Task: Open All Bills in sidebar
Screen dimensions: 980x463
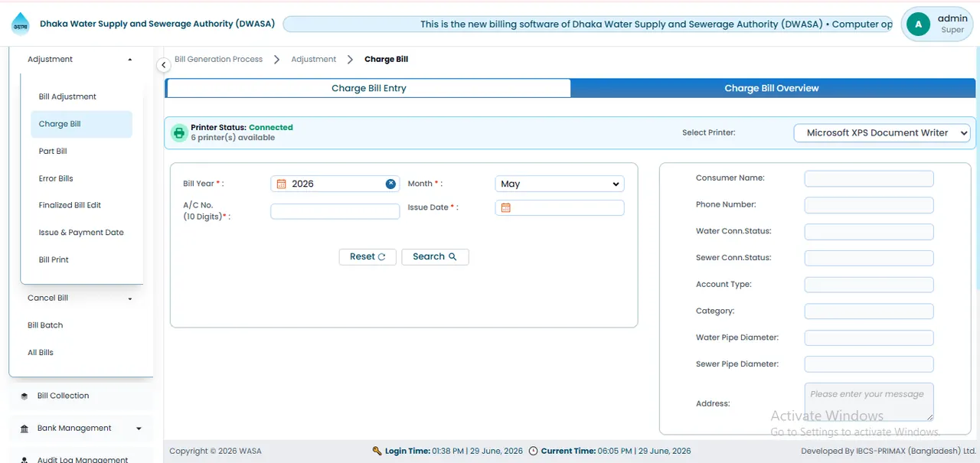Action: 41,353
